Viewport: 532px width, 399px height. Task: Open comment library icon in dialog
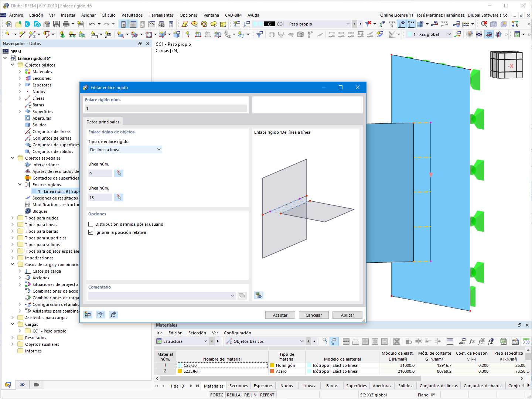coord(242,296)
